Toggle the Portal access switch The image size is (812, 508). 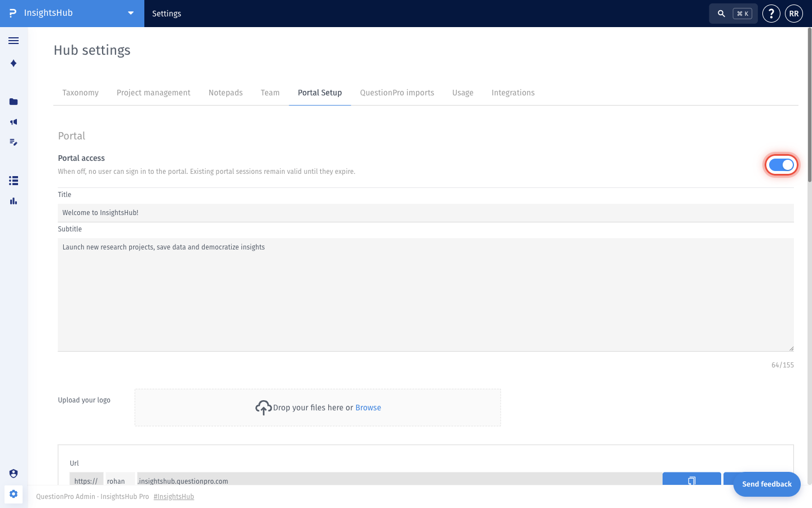tap(781, 165)
